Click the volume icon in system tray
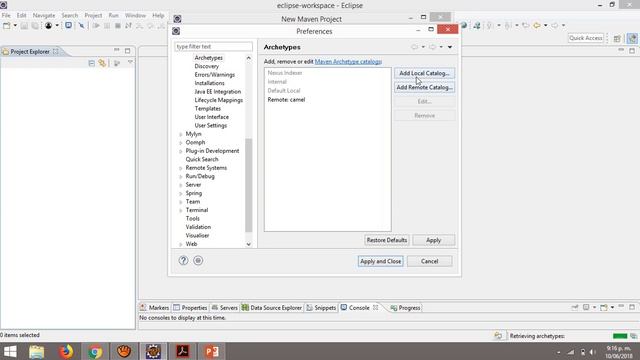The image size is (640, 360). click(x=593, y=352)
